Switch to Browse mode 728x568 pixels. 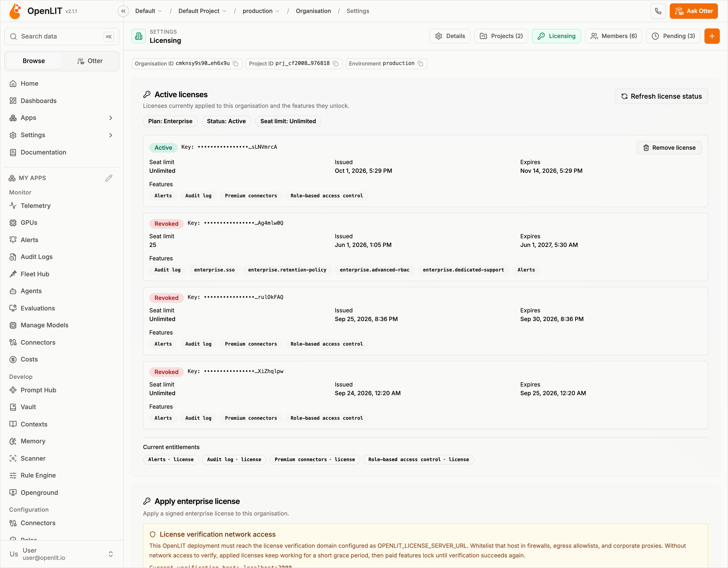click(34, 61)
